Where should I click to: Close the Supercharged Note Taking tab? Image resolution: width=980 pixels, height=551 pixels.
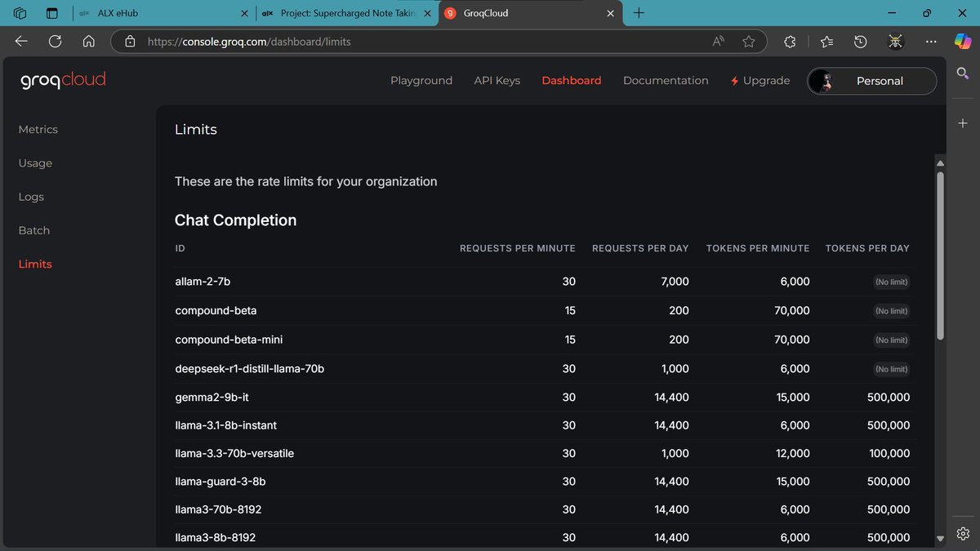427,13
